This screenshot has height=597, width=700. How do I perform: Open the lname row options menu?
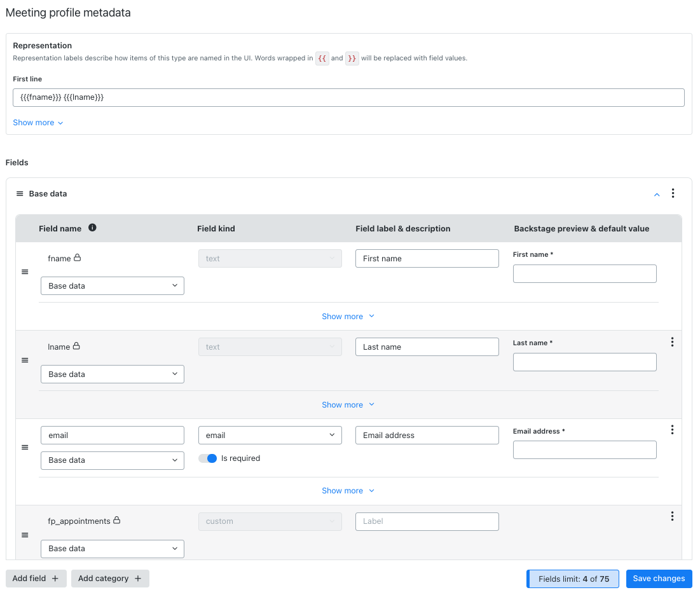point(672,342)
